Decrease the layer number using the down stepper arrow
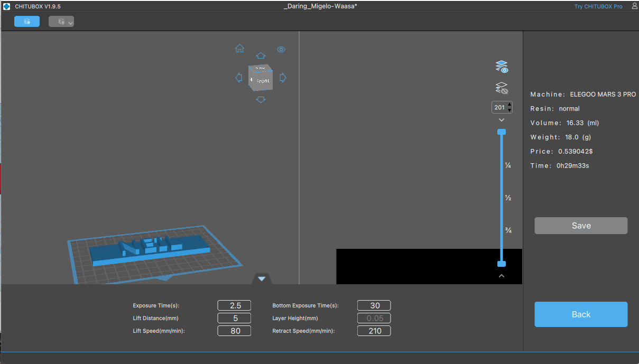This screenshot has height=364, width=639. pyautogui.click(x=510, y=110)
